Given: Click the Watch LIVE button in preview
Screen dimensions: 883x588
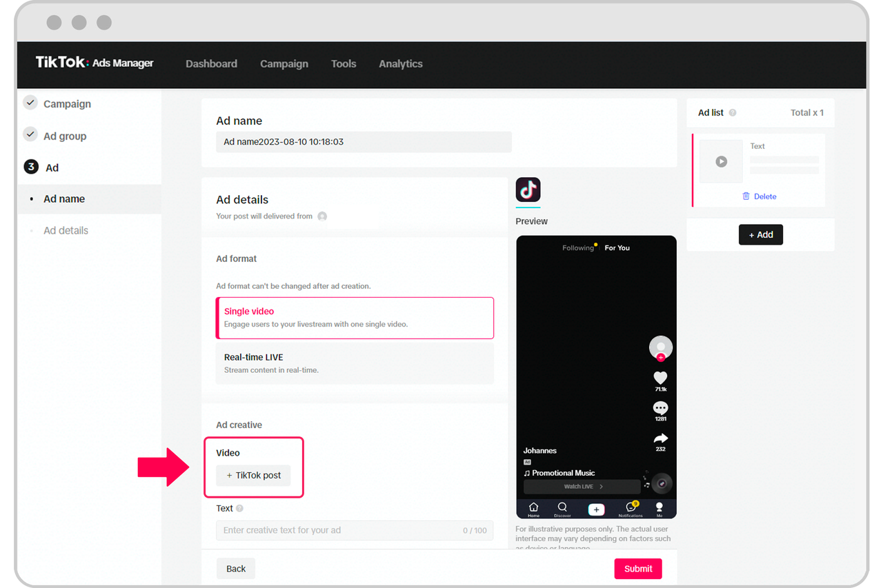Looking at the screenshot, I should tap(582, 487).
